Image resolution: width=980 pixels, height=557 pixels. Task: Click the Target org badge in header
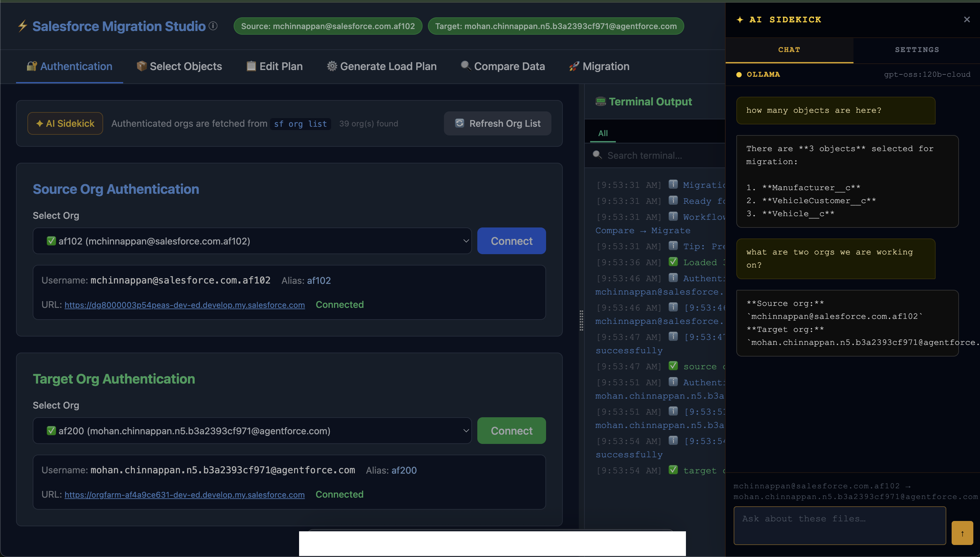[556, 26]
